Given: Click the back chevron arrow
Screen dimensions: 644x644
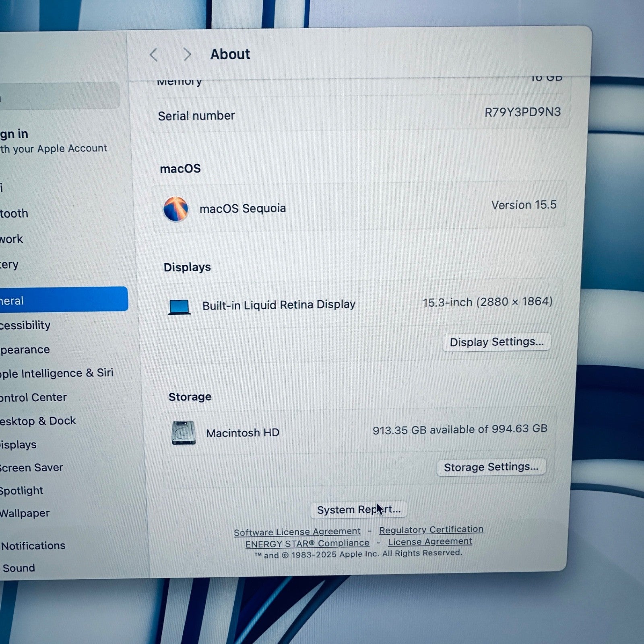Looking at the screenshot, I should 154,55.
